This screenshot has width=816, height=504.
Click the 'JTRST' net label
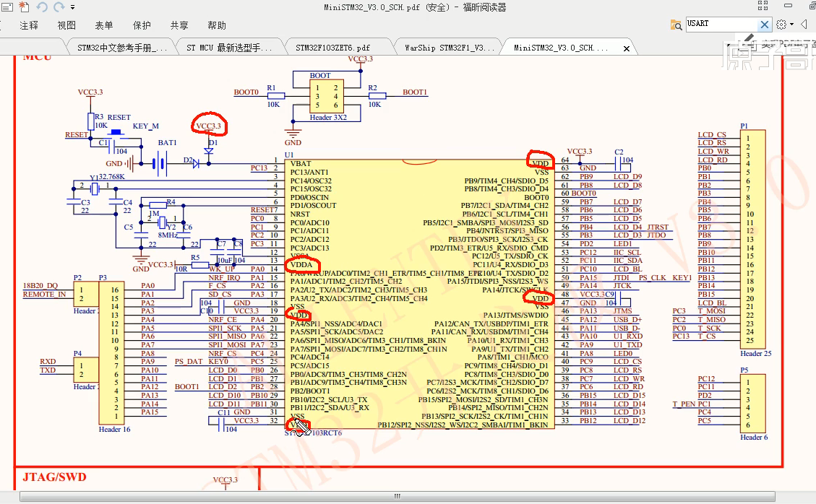click(x=658, y=227)
